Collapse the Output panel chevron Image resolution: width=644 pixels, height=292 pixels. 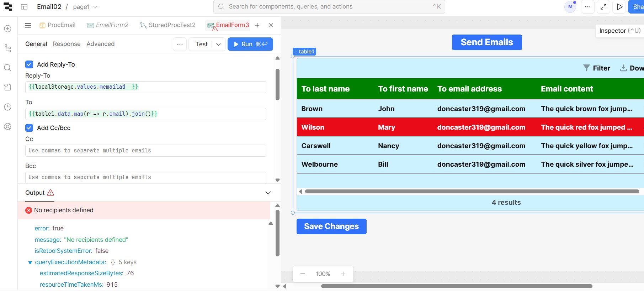(x=268, y=193)
